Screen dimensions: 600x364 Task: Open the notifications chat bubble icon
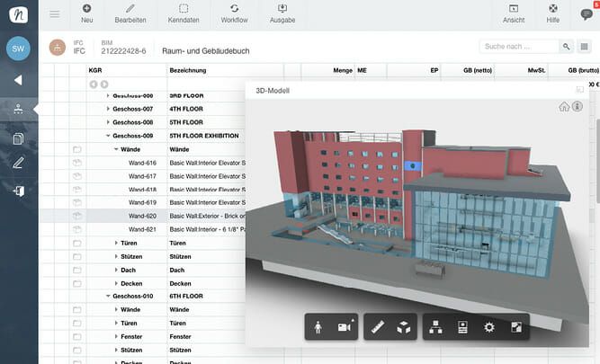pyautogui.click(x=587, y=13)
